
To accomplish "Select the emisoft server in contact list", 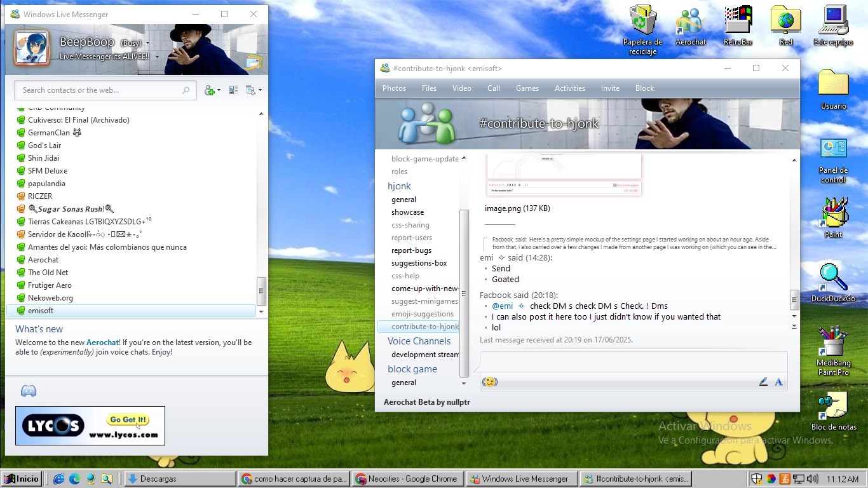I will click(x=132, y=311).
